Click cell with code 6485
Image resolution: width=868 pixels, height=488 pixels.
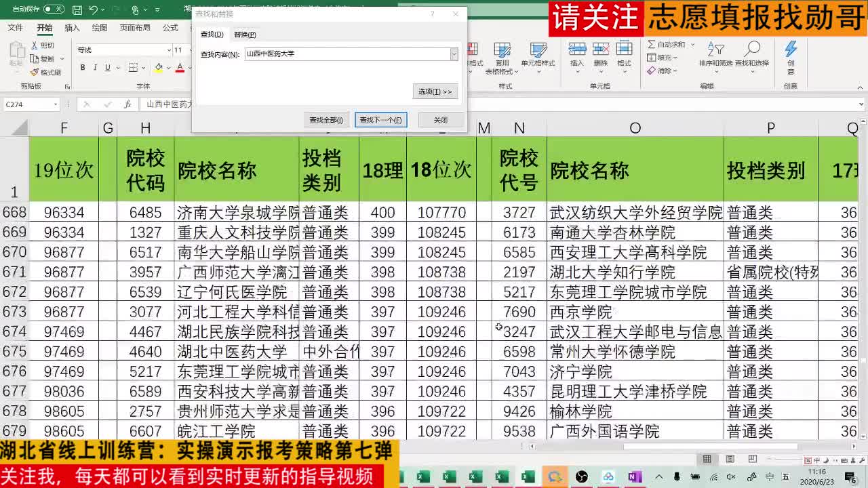[146, 213]
